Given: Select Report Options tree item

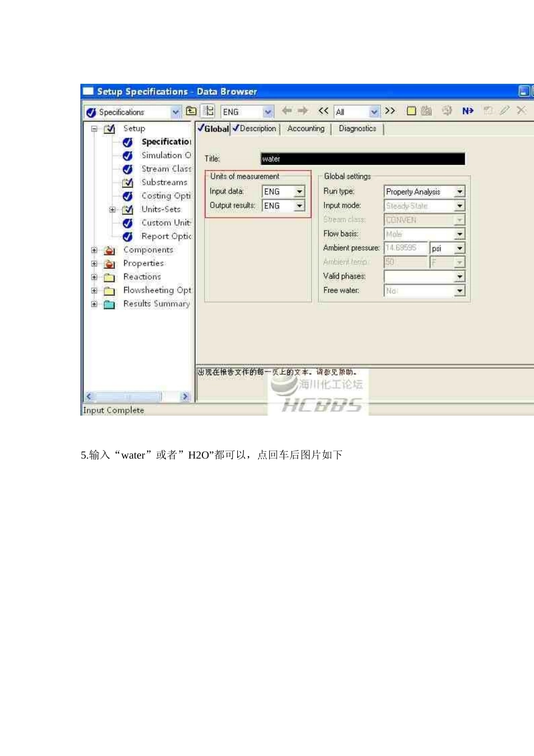Looking at the screenshot, I should coord(166,237).
